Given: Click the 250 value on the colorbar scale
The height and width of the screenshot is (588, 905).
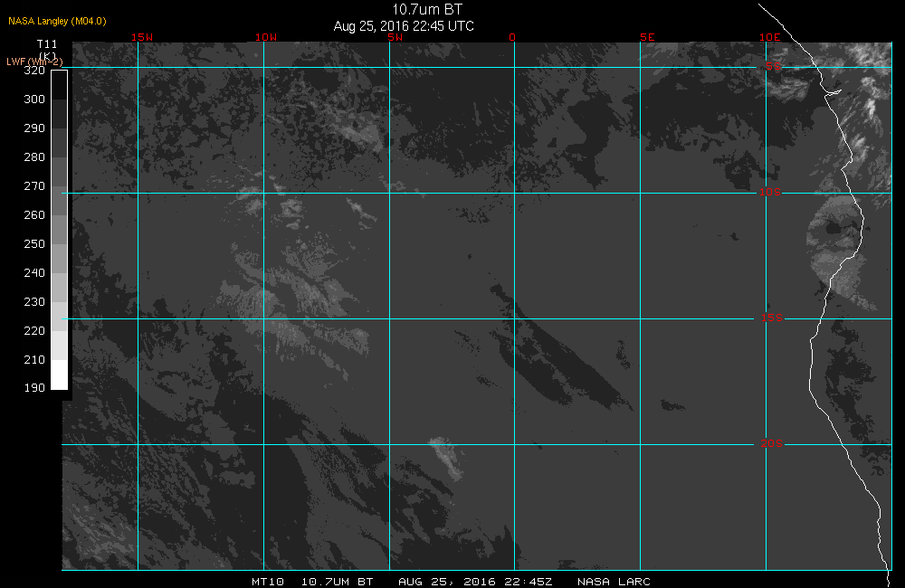Looking at the screenshot, I should pyautogui.click(x=34, y=243).
